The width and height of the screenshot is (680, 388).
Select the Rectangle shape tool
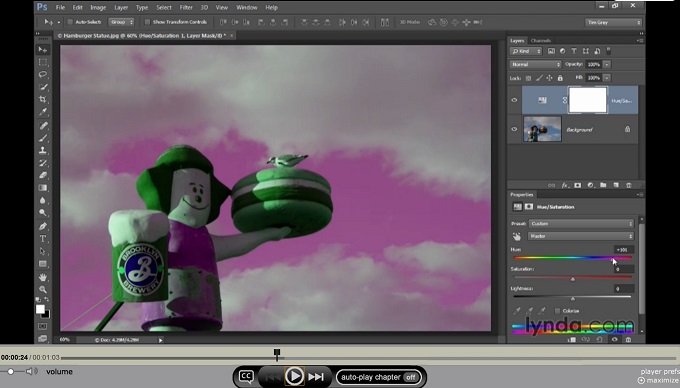42,264
